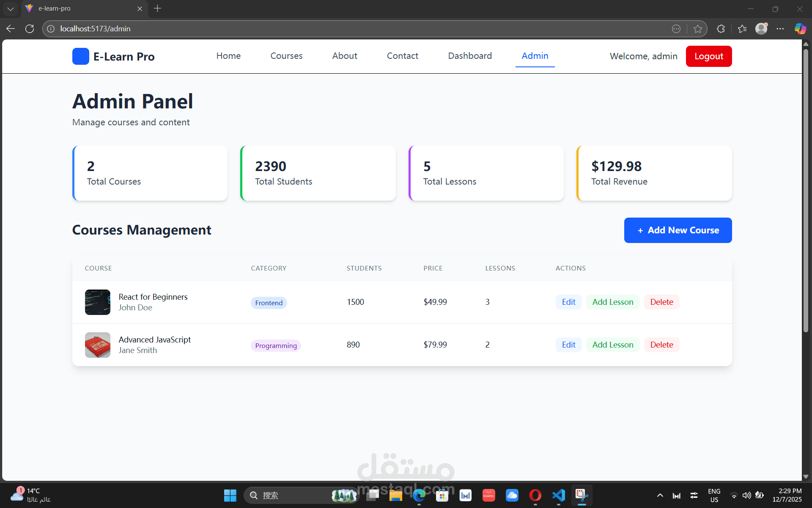Open Copilot icon in browser toolbar
The width and height of the screenshot is (812, 508).
(x=800, y=29)
